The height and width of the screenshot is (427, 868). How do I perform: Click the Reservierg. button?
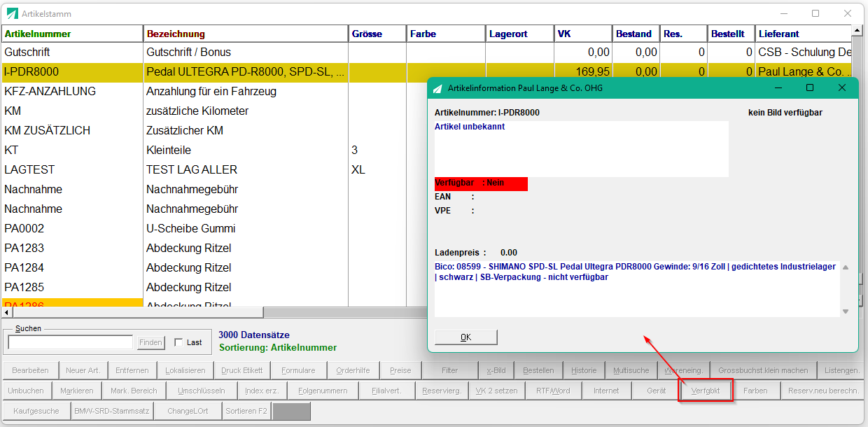442,391
